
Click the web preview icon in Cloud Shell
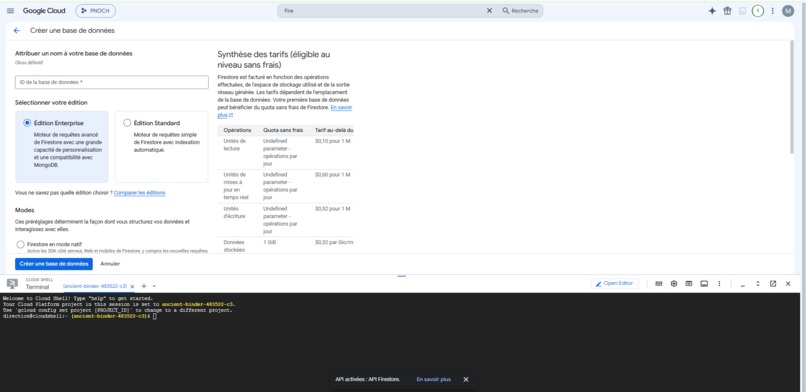tap(689, 284)
